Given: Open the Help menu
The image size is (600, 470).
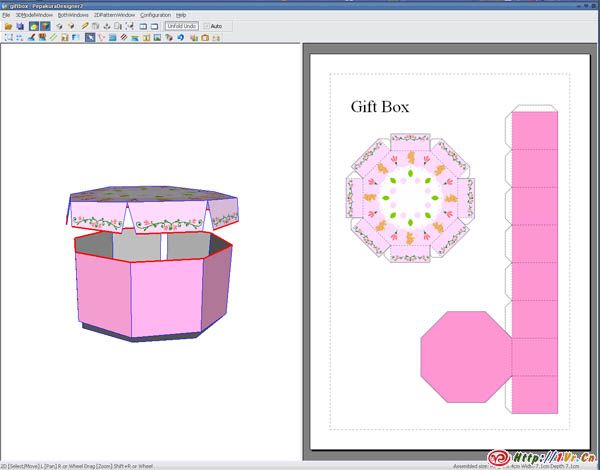Looking at the screenshot, I should coord(181,15).
